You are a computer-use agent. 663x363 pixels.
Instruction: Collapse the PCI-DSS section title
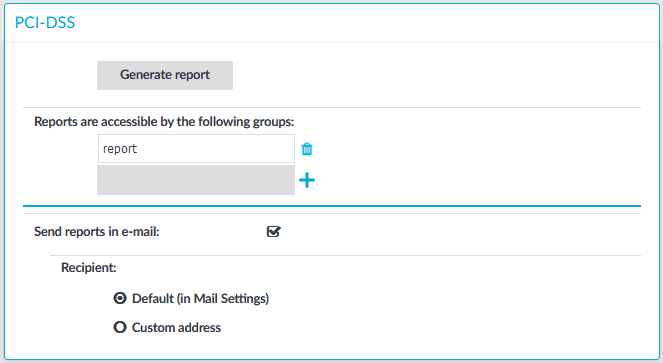point(45,22)
